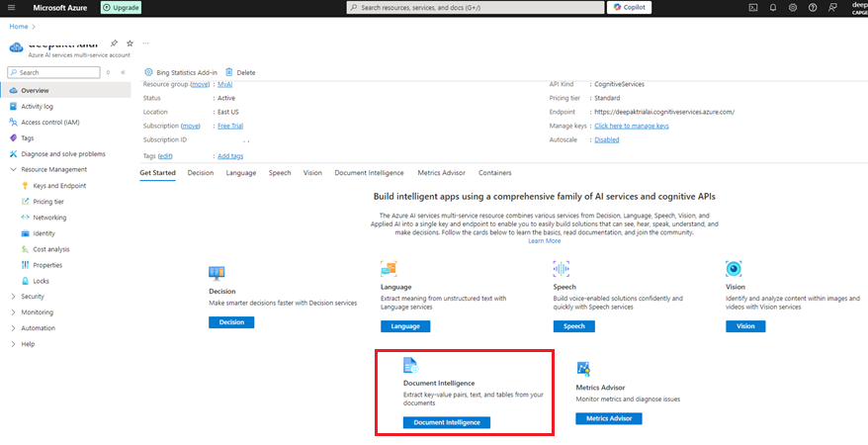Click the Speech service card icon
This screenshot has width=868, height=445.
click(x=561, y=269)
